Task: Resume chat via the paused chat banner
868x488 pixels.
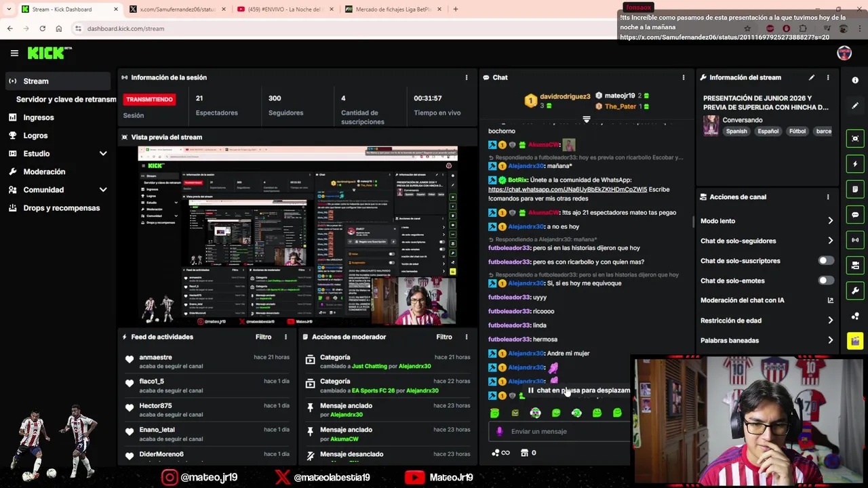Action: (579, 390)
